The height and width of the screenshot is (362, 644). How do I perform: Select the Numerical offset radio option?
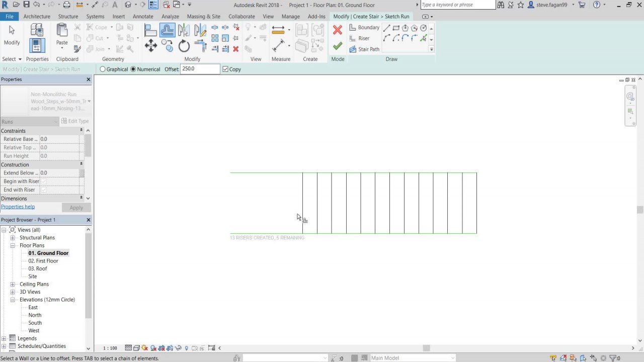[133, 69]
